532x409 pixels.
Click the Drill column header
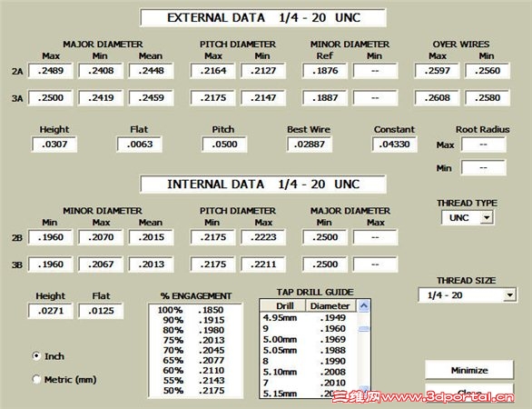(283, 306)
